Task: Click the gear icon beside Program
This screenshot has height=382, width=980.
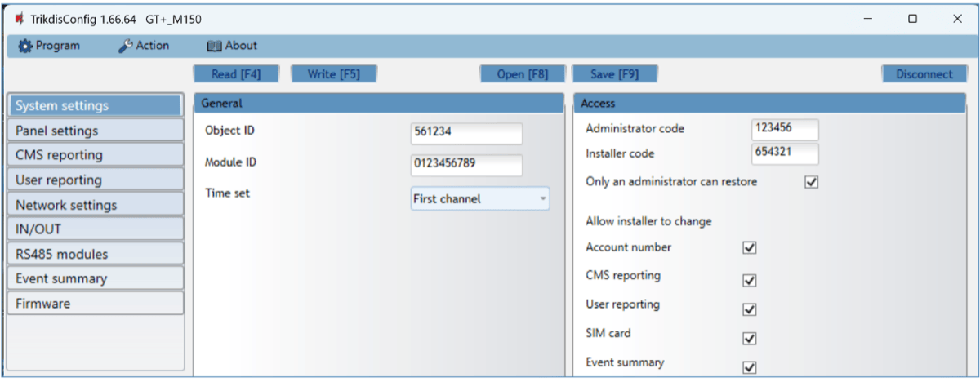Action: pyautogui.click(x=25, y=46)
